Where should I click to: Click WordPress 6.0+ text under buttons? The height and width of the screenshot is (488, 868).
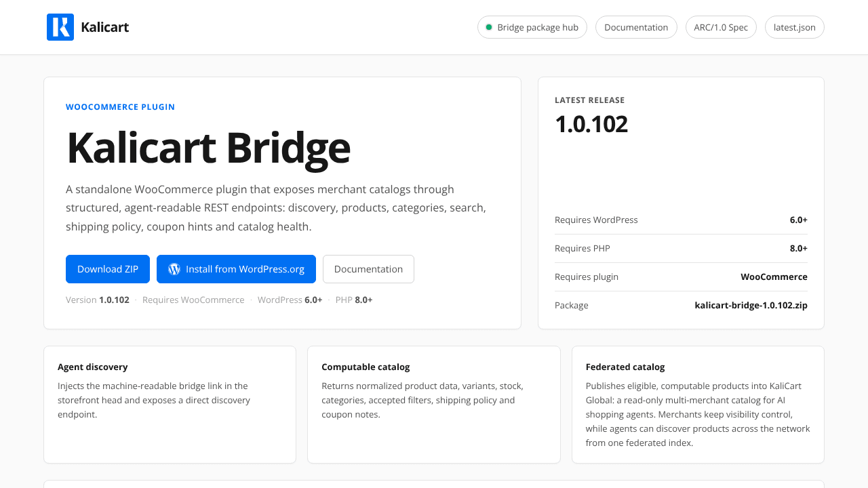[290, 300]
